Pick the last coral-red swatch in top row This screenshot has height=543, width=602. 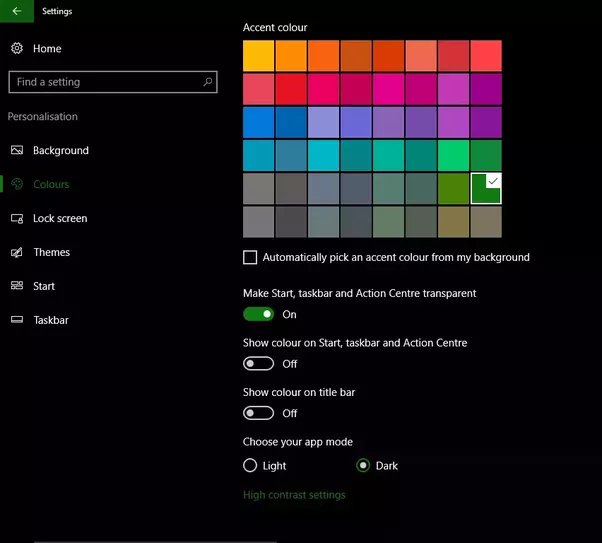click(x=486, y=56)
